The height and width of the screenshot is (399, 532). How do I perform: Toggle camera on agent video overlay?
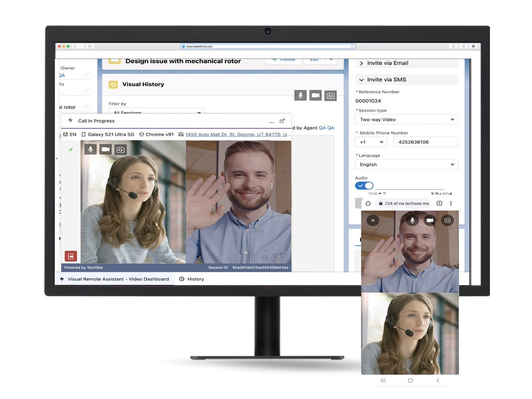pos(106,150)
